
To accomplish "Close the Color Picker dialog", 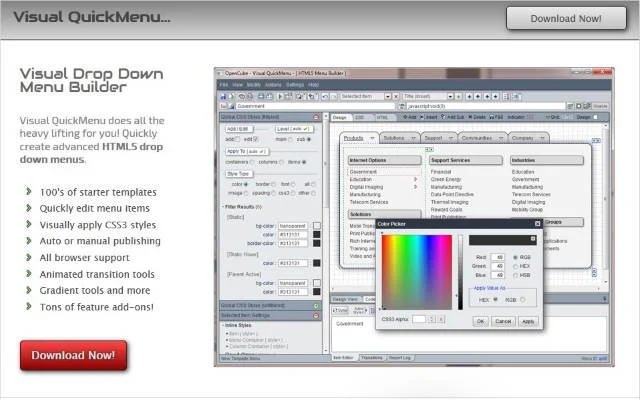I will [x=538, y=224].
